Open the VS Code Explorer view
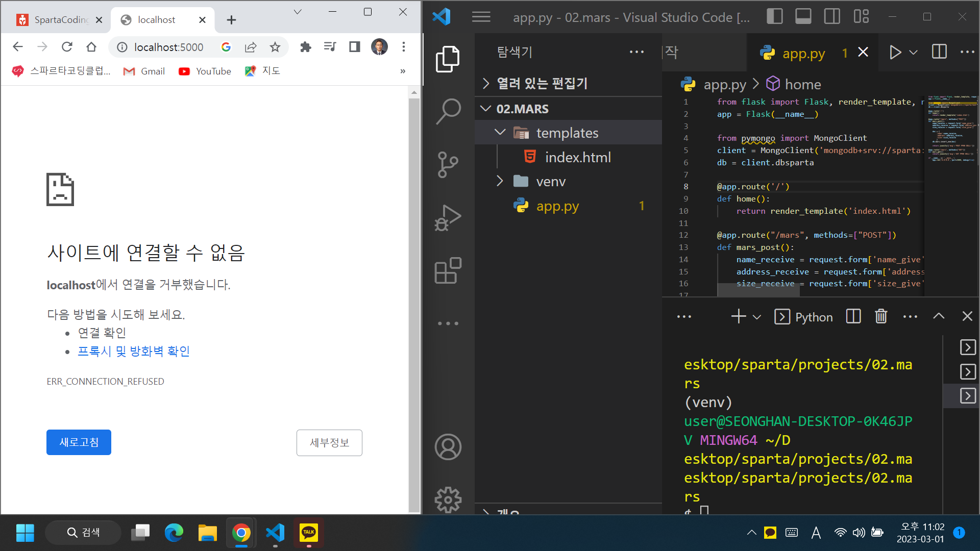Image resolution: width=980 pixels, height=551 pixels. [x=448, y=59]
